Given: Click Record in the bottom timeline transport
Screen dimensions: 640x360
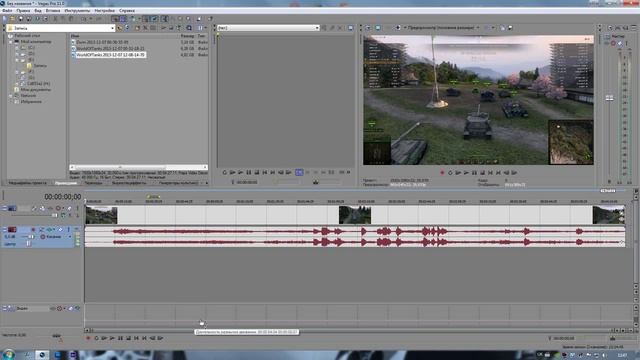Looking at the screenshot, I should point(88,338).
